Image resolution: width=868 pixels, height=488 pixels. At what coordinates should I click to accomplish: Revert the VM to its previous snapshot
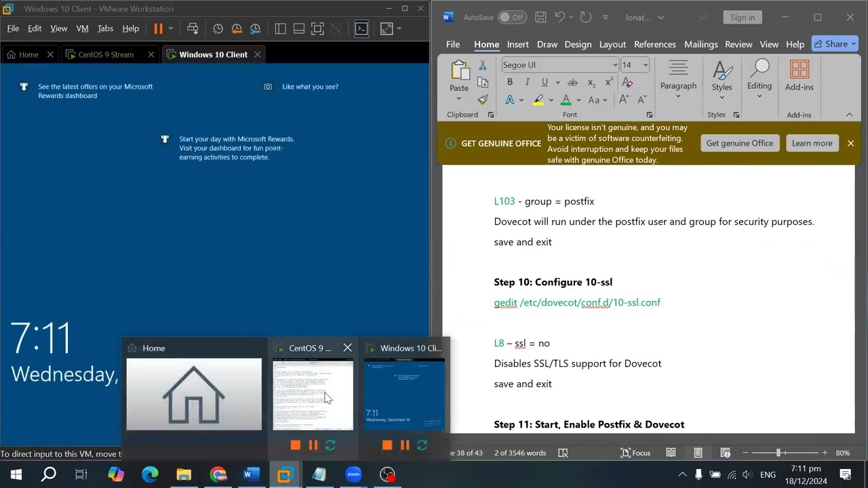click(237, 28)
